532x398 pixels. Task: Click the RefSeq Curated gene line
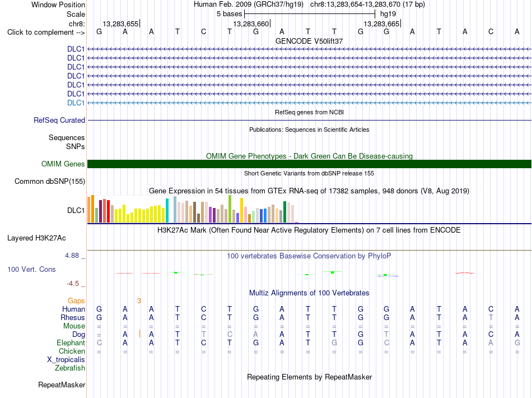coord(309,120)
